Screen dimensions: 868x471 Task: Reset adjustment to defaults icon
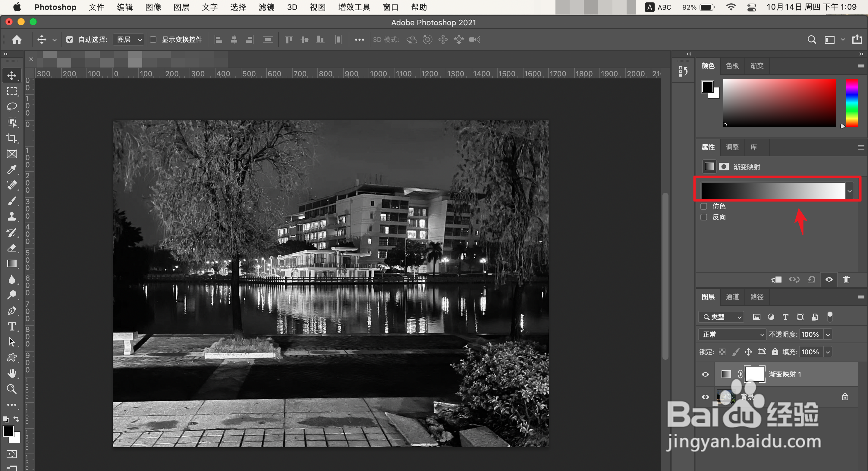click(x=811, y=280)
